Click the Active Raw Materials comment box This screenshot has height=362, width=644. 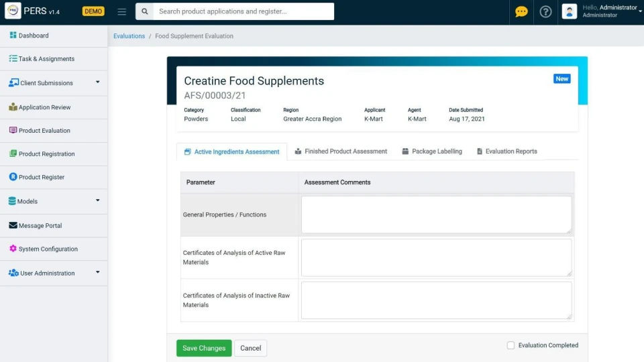pos(436,257)
